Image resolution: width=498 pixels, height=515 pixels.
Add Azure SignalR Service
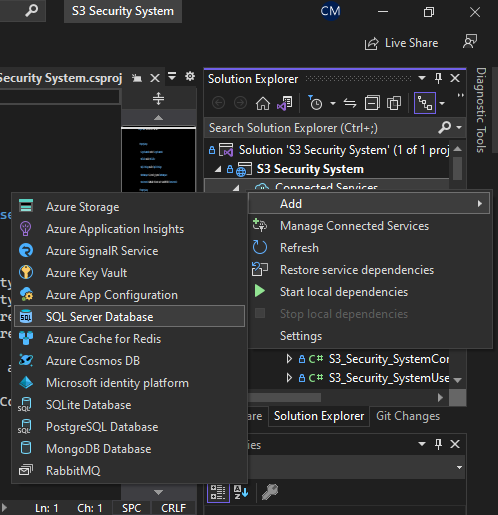(x=129, y=251)
